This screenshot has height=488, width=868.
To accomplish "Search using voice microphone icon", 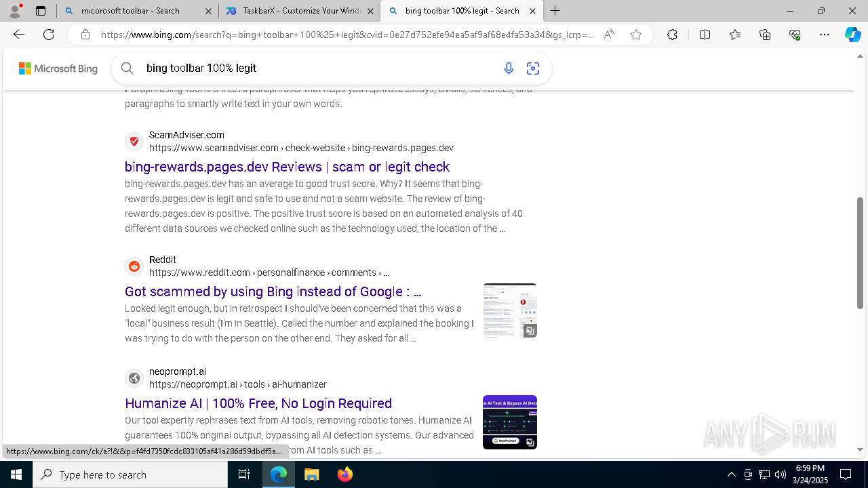I will coord(509,68).
